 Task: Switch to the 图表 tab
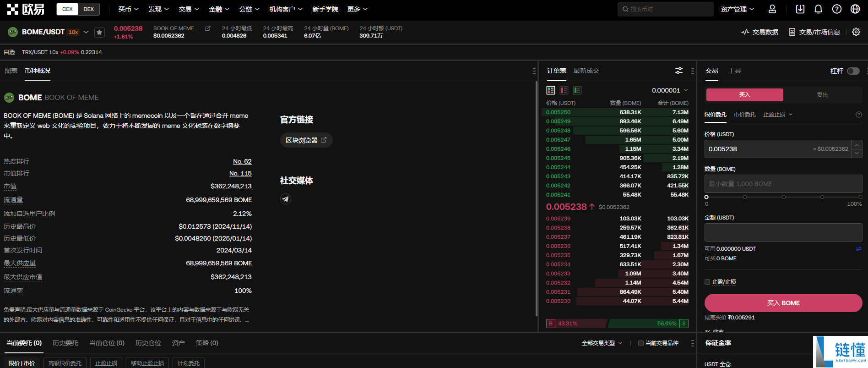pos(11,71)
